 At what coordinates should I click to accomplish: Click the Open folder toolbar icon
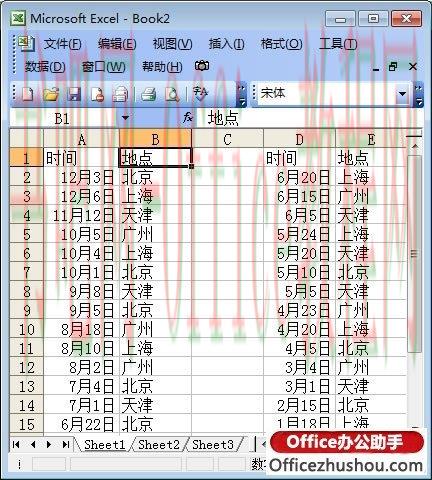tap(51, 94)
